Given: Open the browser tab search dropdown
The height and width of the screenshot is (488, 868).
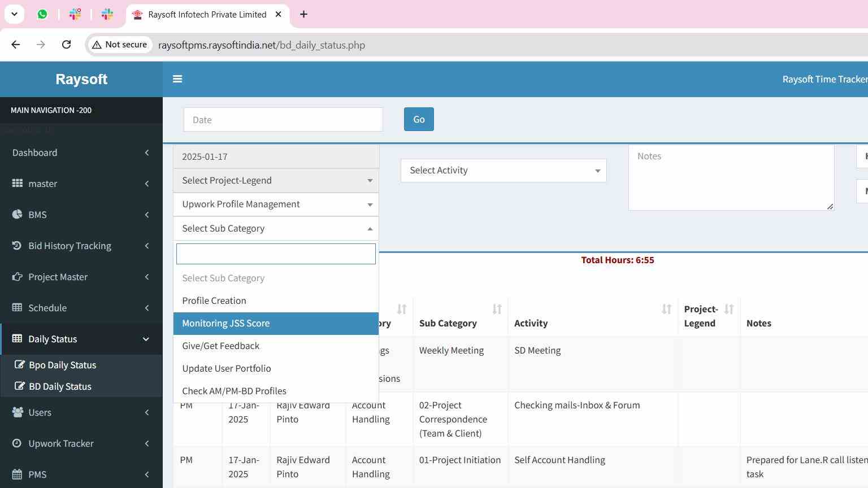Looking at the screenshot, I should tap(15, 14).
